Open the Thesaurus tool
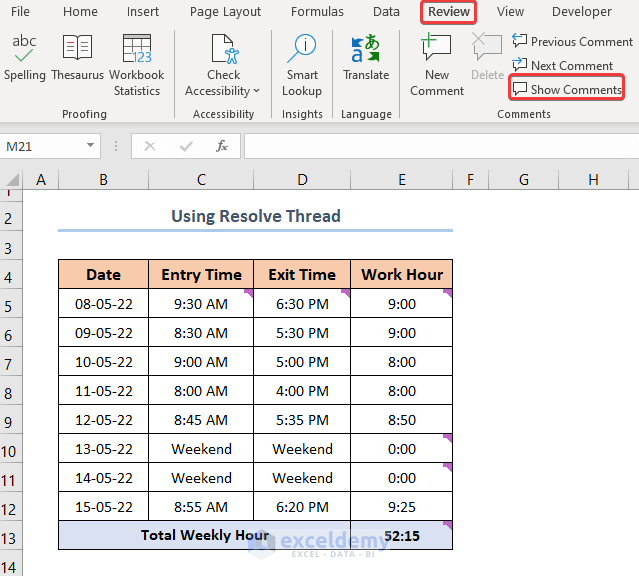The image size is (639, 576). [x=78, y=58]
